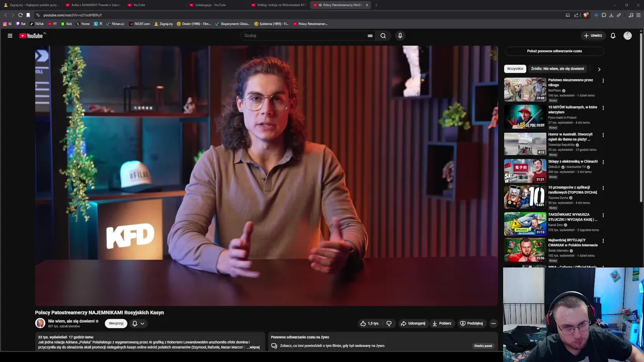The width and height of the screenshot is (644, 362).
Task: Select the Źródło: Nie wiem, ale się dowiem! chip
Action: coord(557,68)
